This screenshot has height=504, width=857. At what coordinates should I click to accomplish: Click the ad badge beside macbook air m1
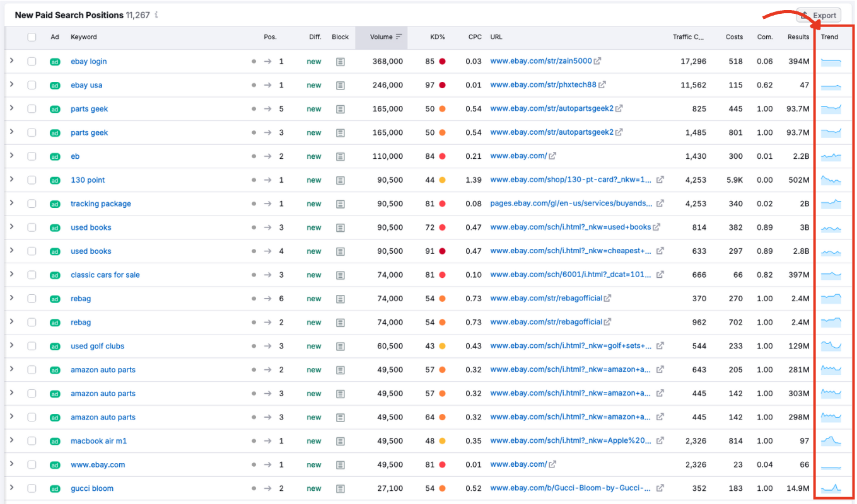55,440
